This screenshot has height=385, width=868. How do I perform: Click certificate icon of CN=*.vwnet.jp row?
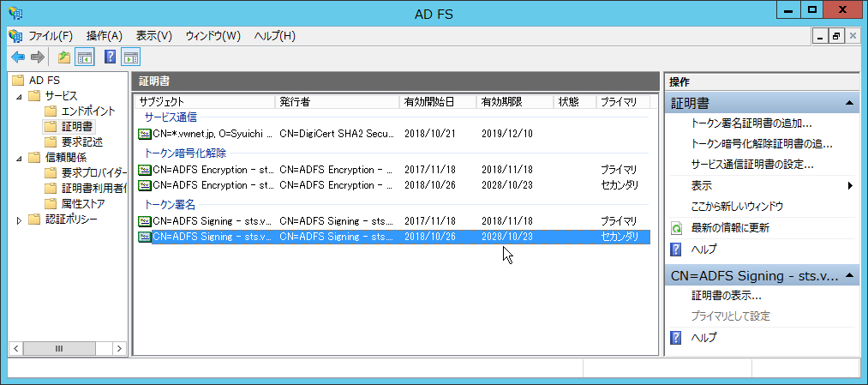coord(145,134)
